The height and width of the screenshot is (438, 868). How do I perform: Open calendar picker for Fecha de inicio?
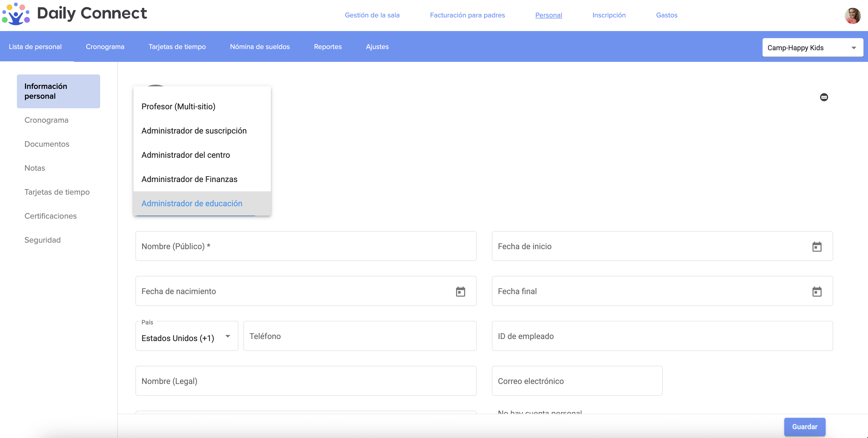(x=817, y=246)
